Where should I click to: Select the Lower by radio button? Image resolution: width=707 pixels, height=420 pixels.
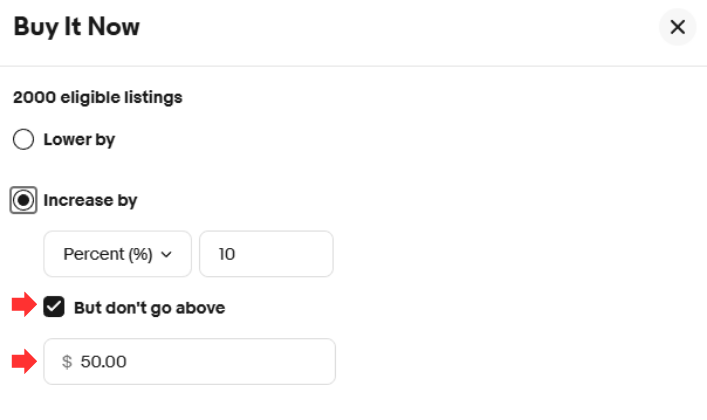click(24, 140)
